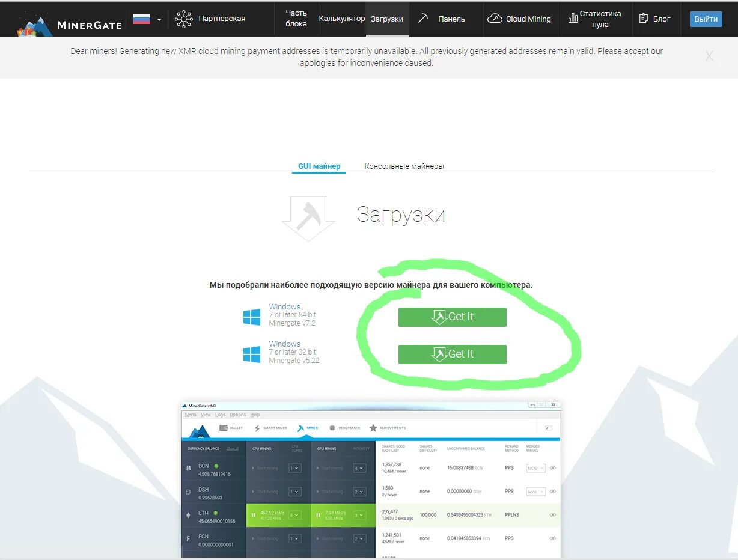Pause ETH CPU mining

pyautogui.click(x=254, y=515)
